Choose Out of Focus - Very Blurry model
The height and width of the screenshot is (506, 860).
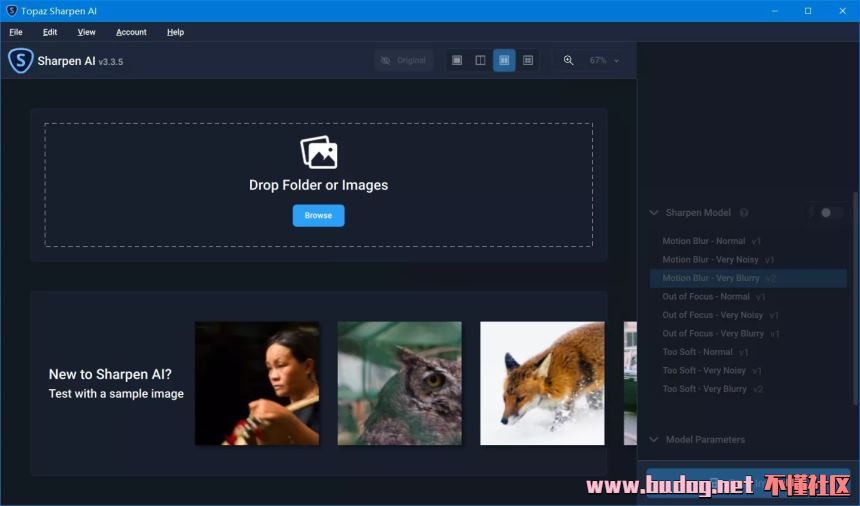[x=748, y=333]
